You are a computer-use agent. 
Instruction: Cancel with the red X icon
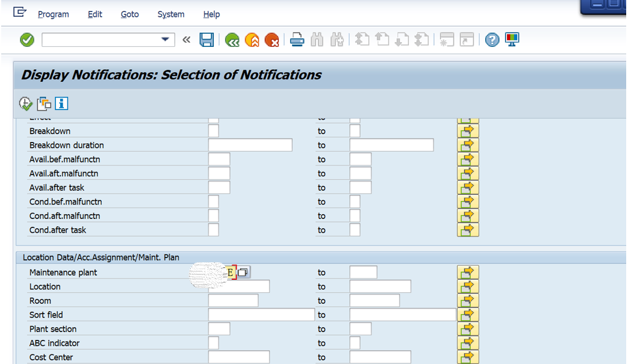(x=272, y=39)
